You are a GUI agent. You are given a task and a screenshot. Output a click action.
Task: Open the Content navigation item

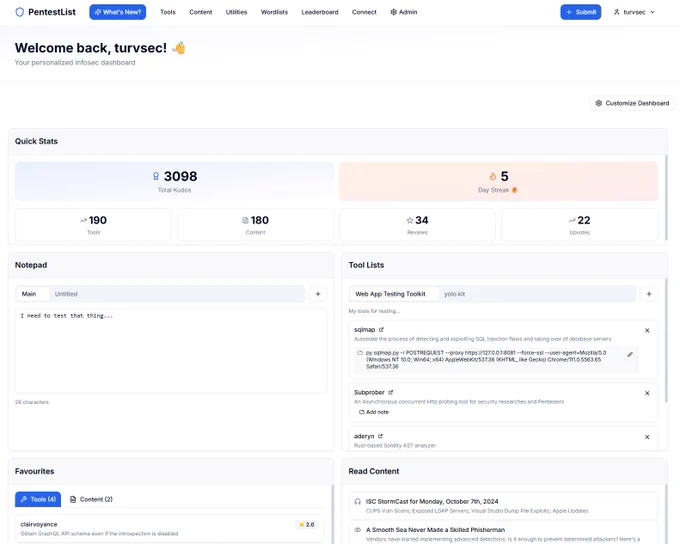[x=200, y=12]
